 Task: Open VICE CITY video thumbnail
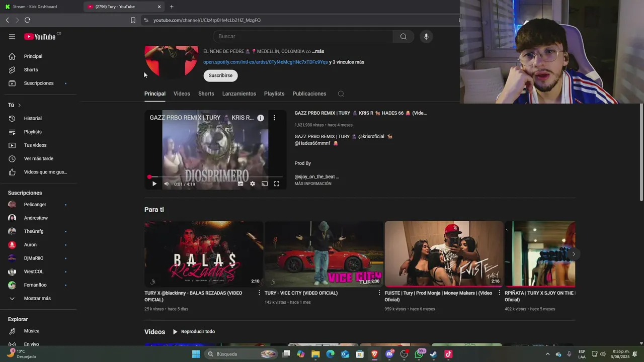pos(324,254)
